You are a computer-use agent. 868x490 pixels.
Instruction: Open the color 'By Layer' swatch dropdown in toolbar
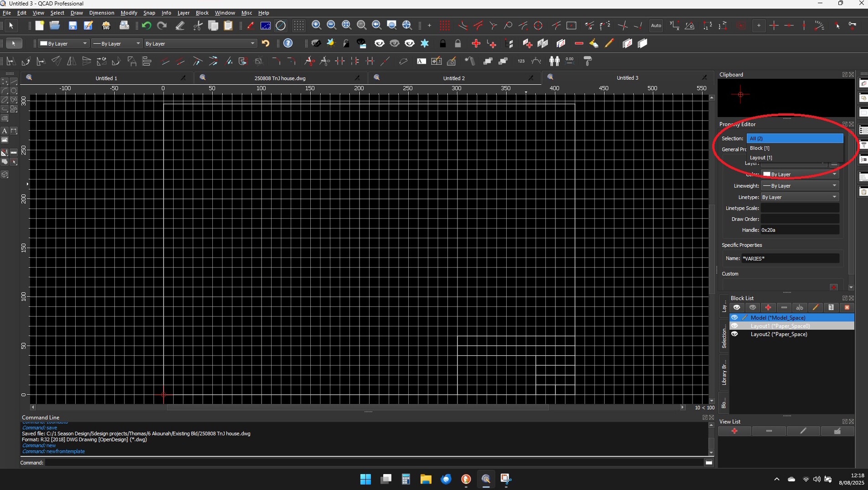click(x=64, y=43)
